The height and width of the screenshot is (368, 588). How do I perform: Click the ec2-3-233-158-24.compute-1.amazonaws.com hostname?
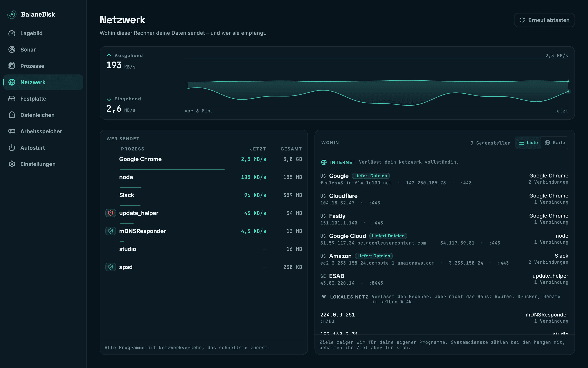(377, 263)
